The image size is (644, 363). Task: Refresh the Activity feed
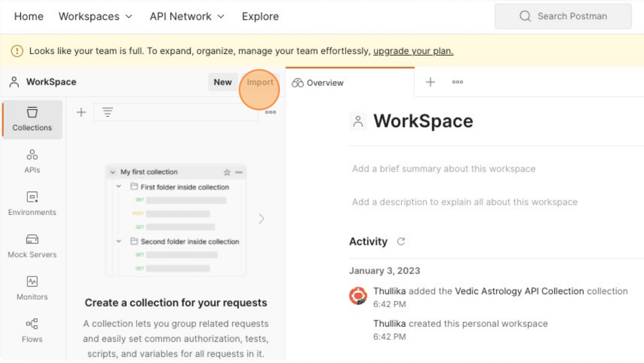coord(401,242)
